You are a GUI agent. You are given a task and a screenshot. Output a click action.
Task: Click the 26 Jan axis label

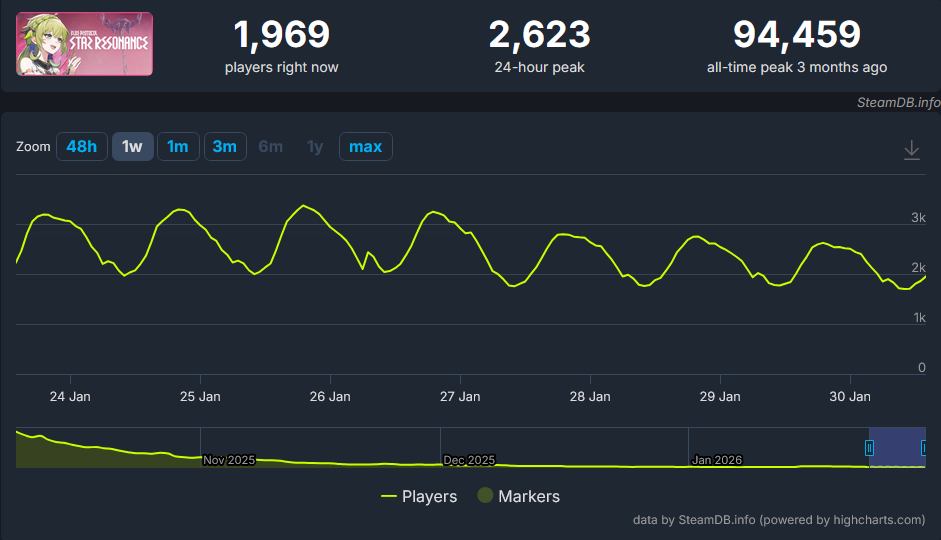click(330, 397)
